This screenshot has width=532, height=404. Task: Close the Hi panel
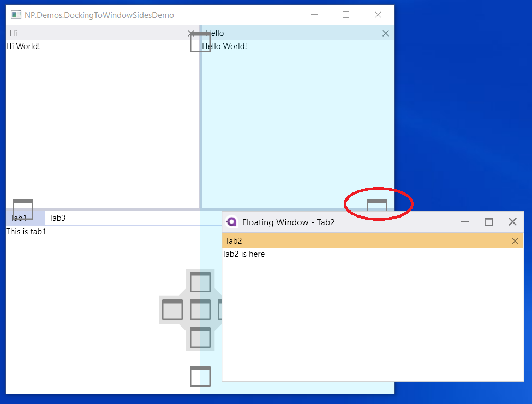tap(192, 33)
